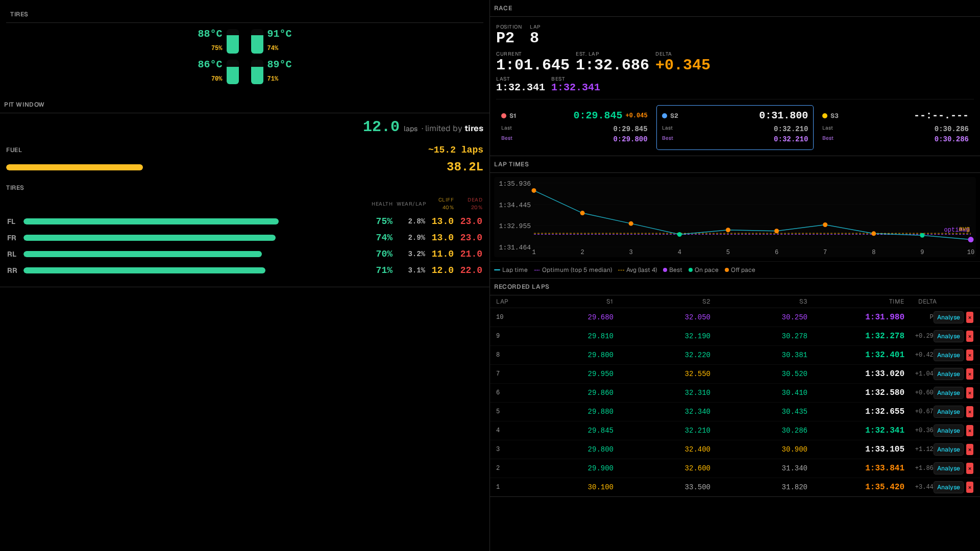The height and width of the screenshot is (551, 980).
Task: Remove lap 8 using red x
Action: (x=970, y=355)
